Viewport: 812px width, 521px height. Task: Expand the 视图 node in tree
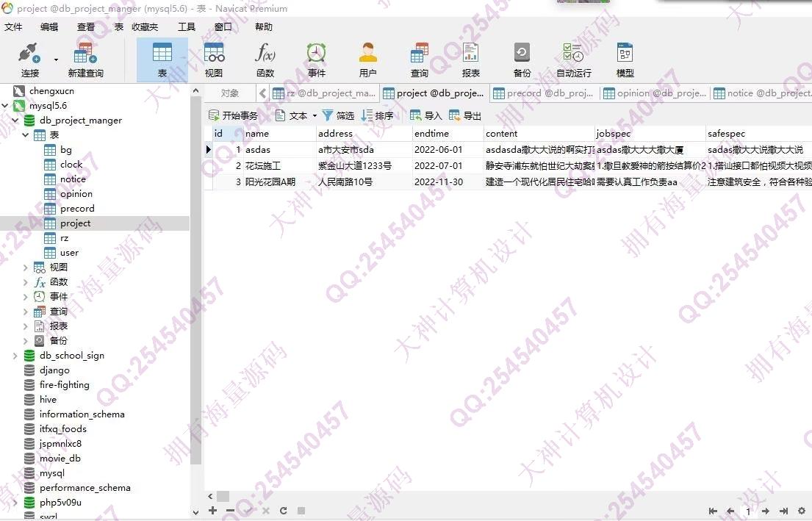26,267
